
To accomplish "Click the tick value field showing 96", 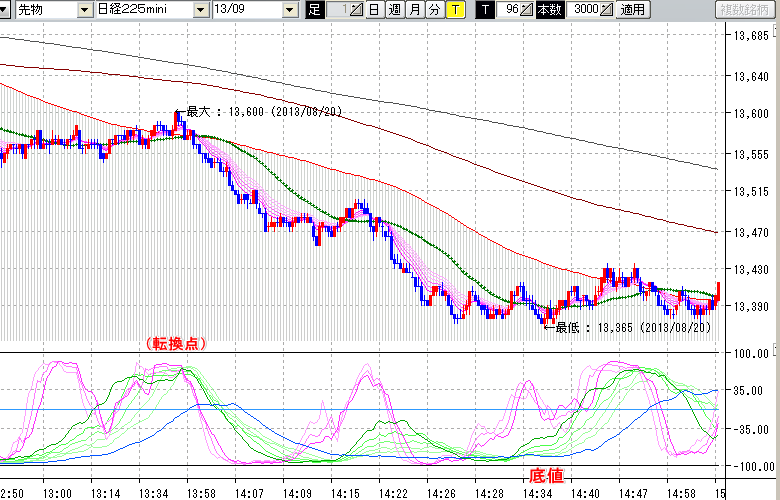I will coord(509,9).
